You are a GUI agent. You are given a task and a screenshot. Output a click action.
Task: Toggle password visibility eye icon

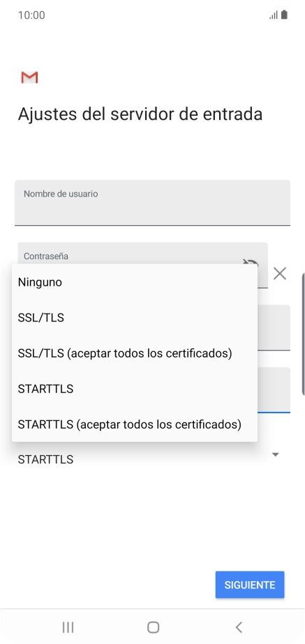(x=251, y=263)
